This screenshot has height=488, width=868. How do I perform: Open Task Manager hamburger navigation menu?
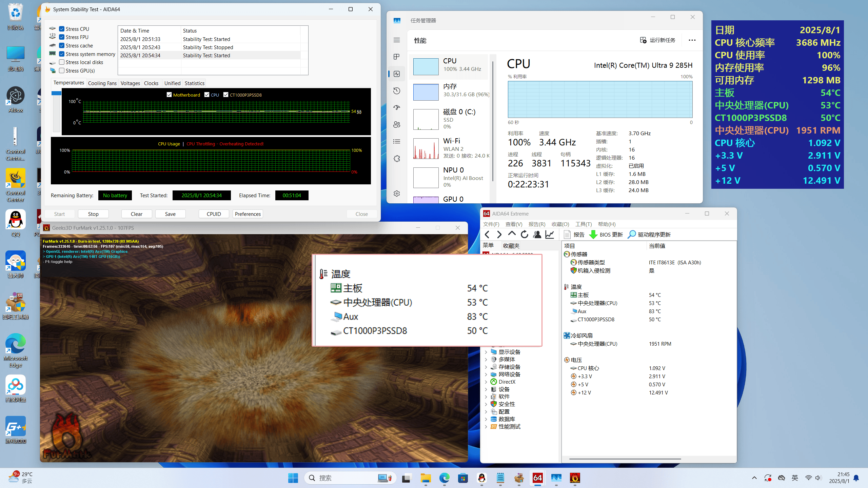pos(397,40)
